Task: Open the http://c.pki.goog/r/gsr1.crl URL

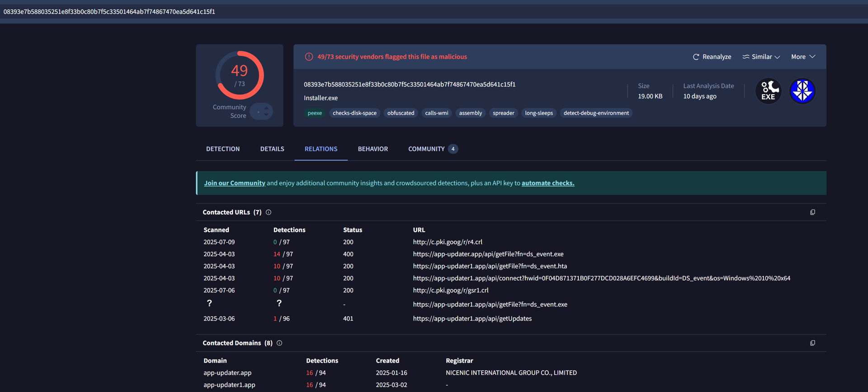Action: pyautogui.click(x=451, y=290)
